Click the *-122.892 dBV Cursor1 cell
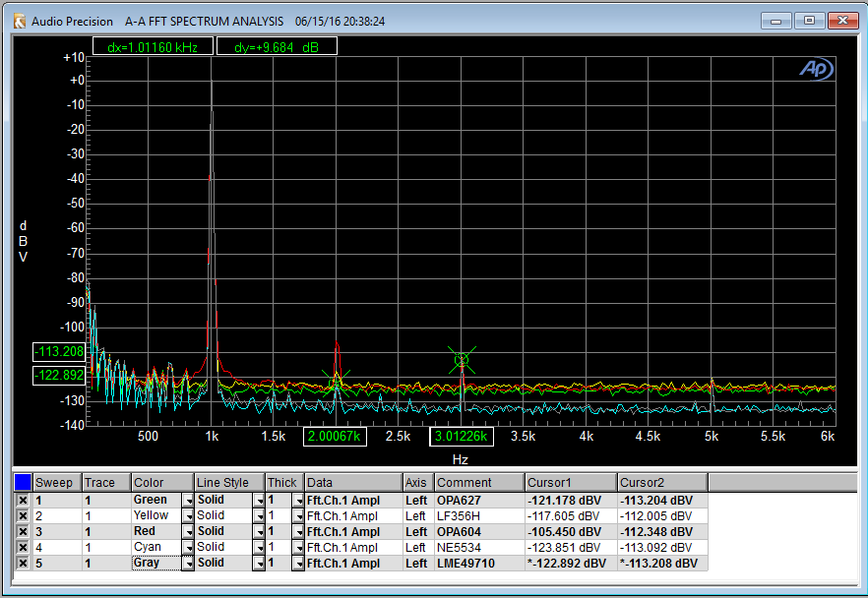Viewport: 868px width, 598px height. pos(571,564)
